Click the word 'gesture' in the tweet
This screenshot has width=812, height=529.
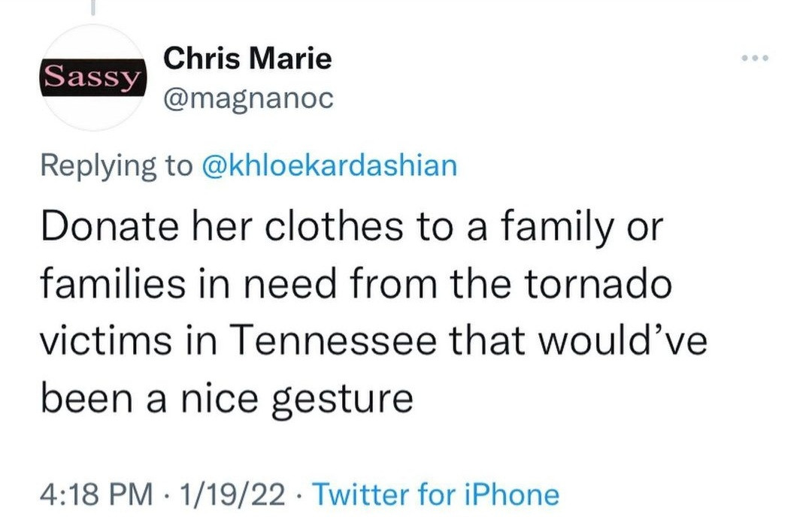[341, 400]
